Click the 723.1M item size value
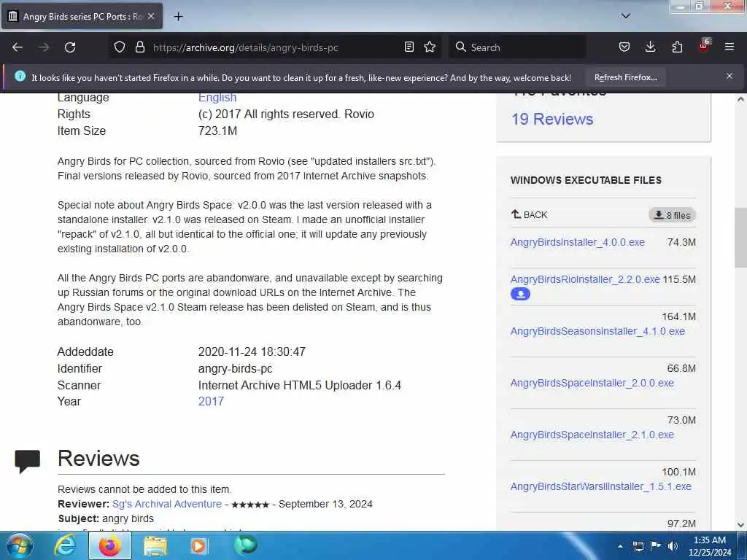 click(217, 131)
